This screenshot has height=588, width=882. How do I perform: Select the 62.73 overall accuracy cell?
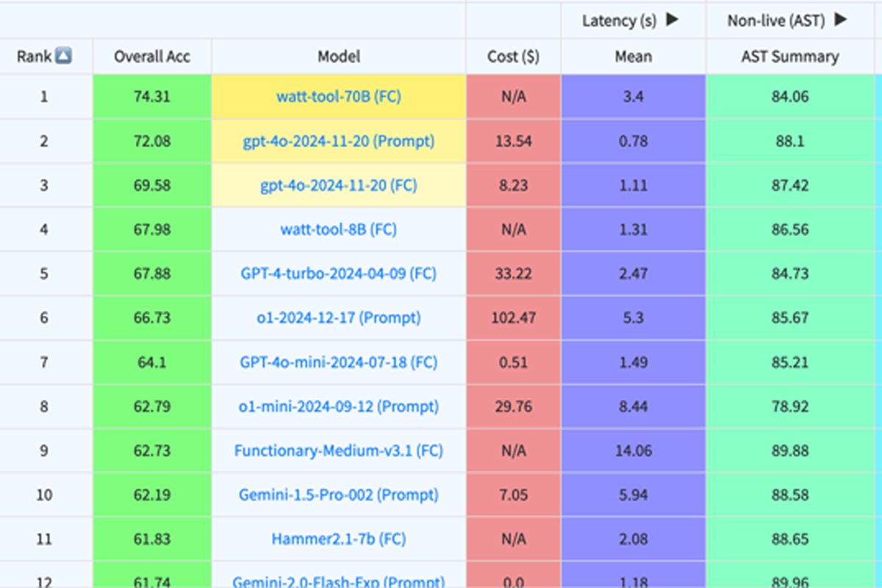(x=152, y=451)
